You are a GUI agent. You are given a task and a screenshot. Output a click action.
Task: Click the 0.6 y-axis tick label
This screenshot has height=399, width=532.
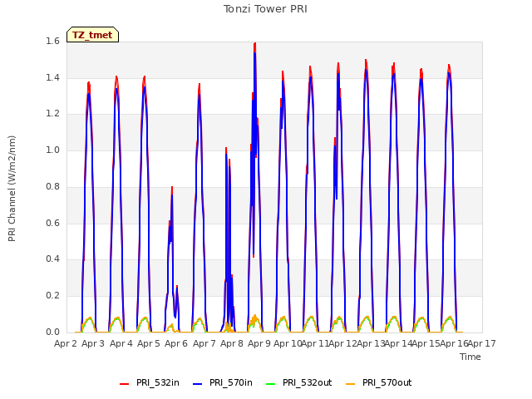[x=52, y=223]
